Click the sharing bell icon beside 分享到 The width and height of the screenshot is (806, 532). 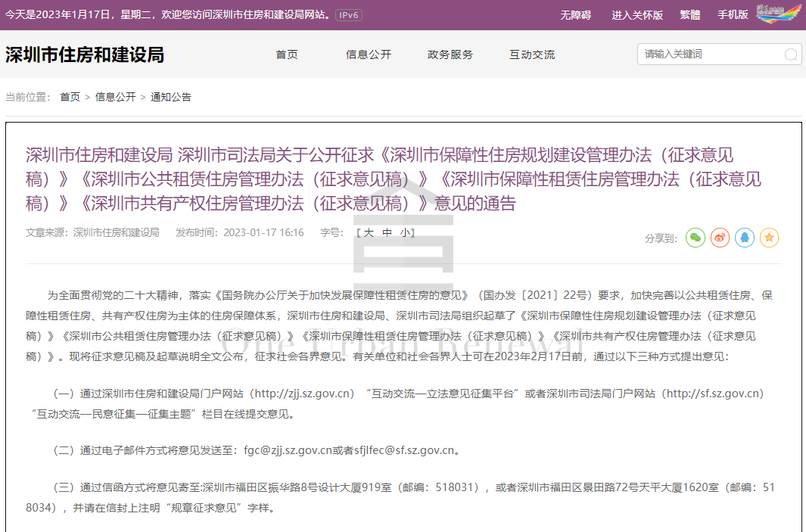[x=745, y=238]
